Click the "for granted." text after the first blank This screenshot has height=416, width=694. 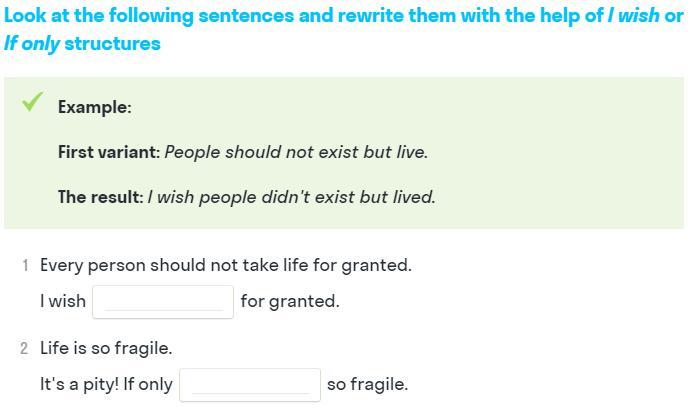(x=290, y=301)
